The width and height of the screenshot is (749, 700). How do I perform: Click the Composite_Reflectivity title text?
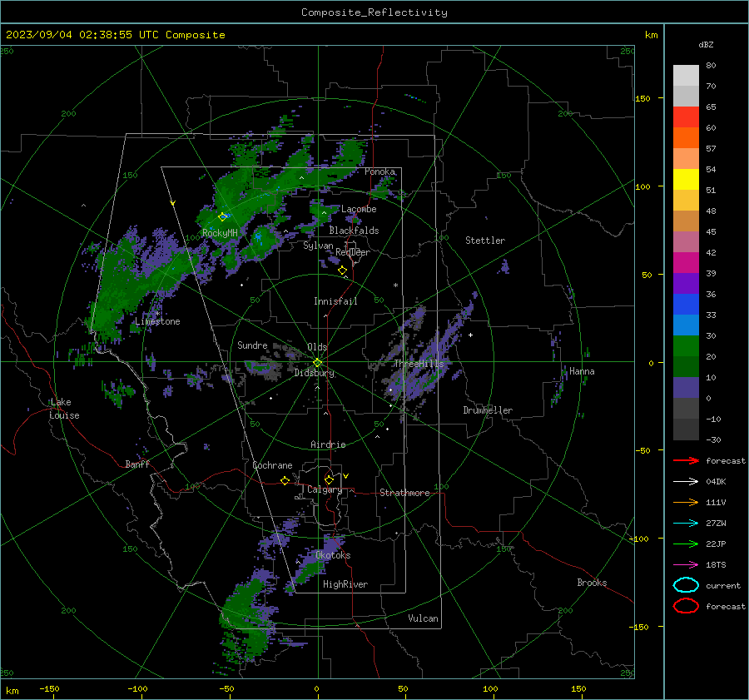(374, 12)
